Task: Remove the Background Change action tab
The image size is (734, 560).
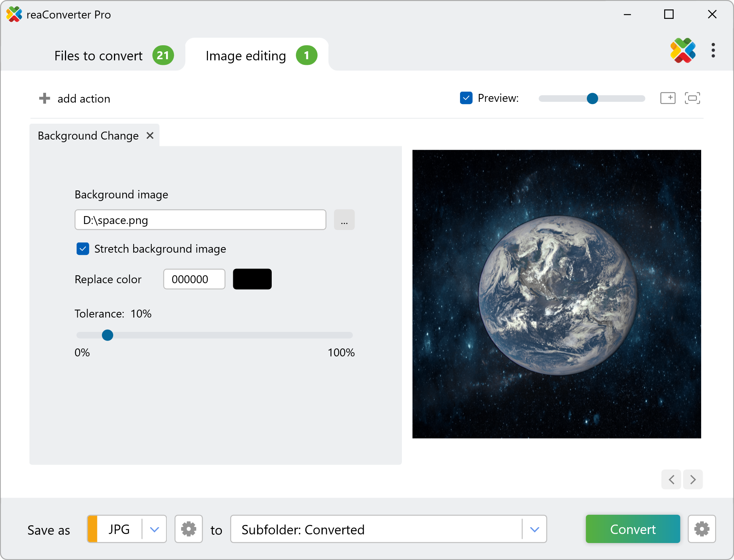Action: tap(150, 135)
